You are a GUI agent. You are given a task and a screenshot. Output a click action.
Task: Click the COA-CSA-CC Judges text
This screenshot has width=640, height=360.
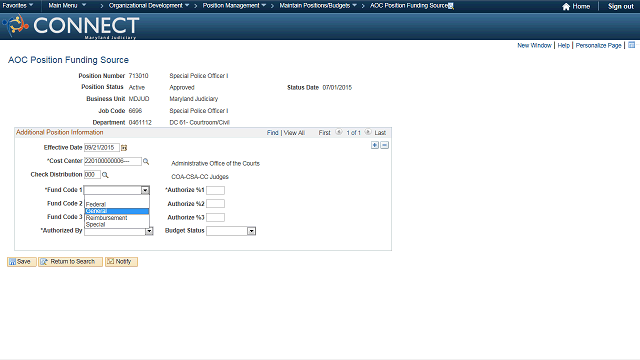[x=200, y=177]
